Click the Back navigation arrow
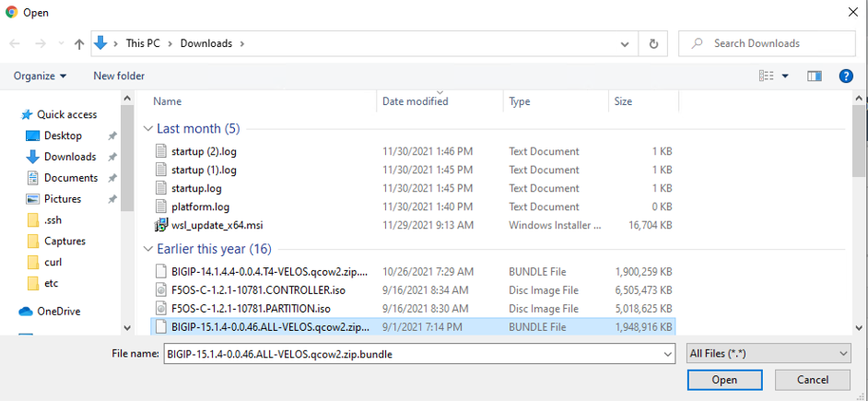This screenshot has width=868, height=401. [15, 43]
